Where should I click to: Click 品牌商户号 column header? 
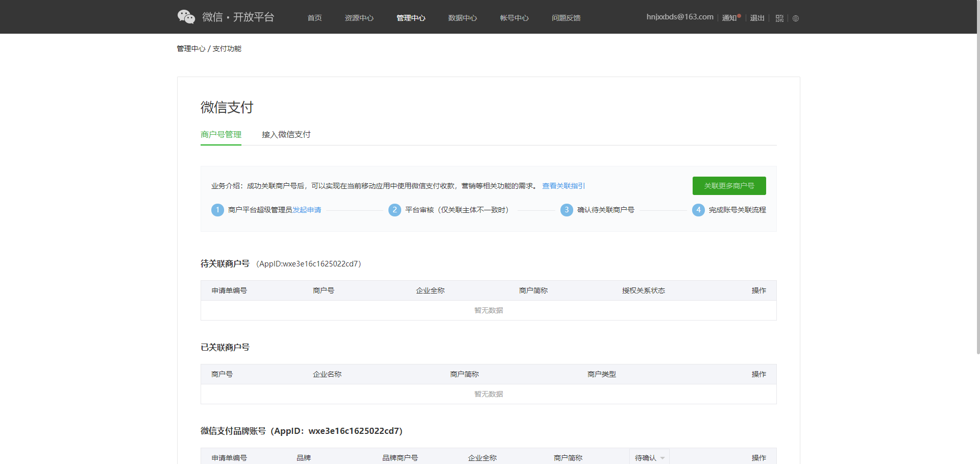point(400,458)
